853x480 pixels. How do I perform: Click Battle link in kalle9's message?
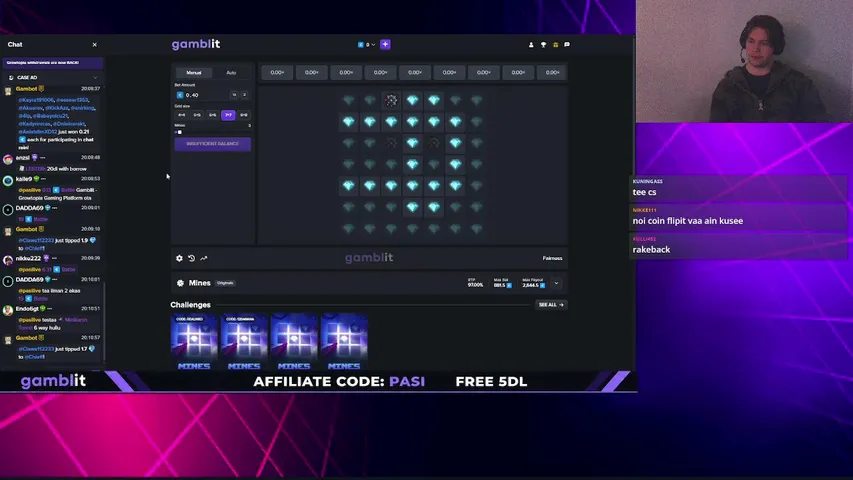point(67,190)
